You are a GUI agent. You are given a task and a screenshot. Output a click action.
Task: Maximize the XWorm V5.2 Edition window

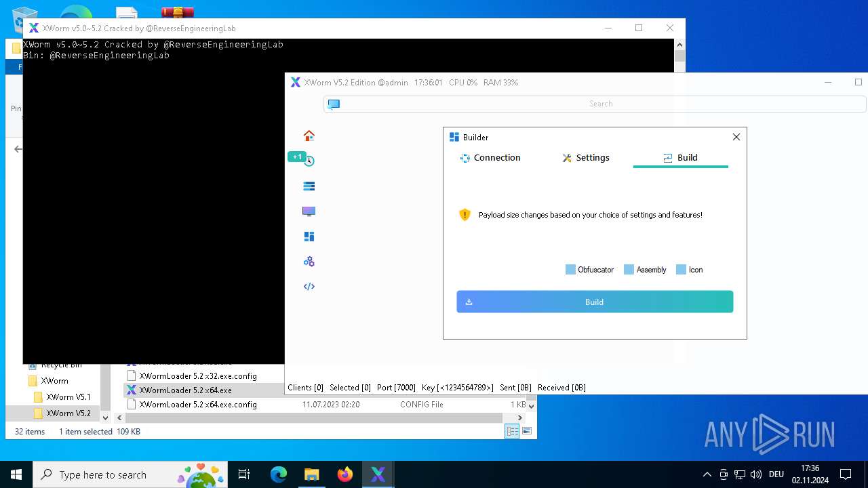coord(858,82)
